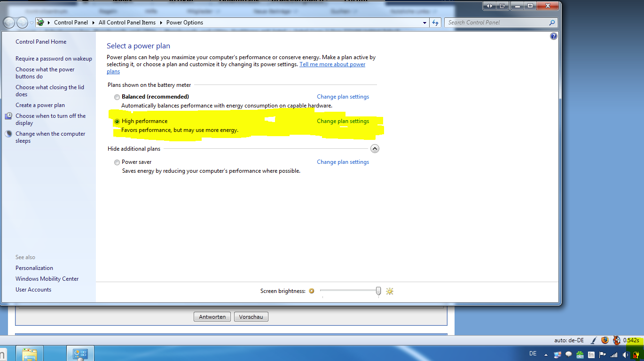This screenshot has height=361, width=644.
Task: Open Windows Mobility Center link
Action: click(47, 279)
